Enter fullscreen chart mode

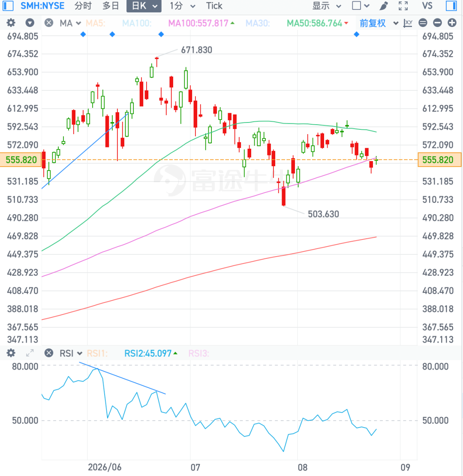tap(403, 6)
